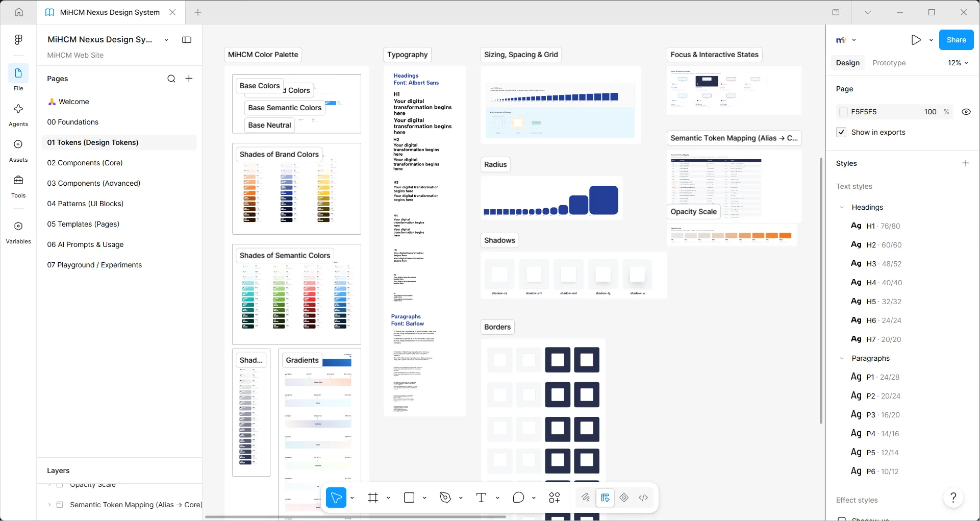This screenshot has height=521, width=980.
Task: Open the window layout icon in title bar
Action: pyautogui.click(x=836, y=12)
